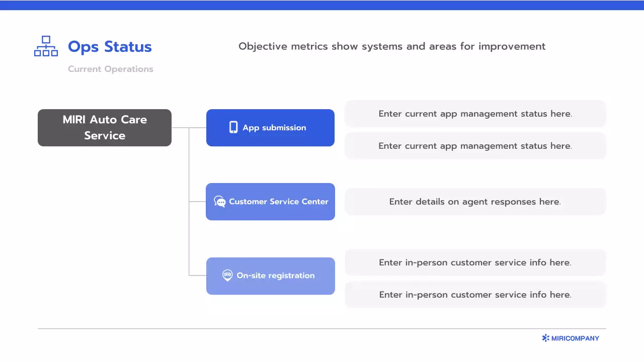
Task: Select the car pin icon in On-site registration
Action: (x=227, y=276)
